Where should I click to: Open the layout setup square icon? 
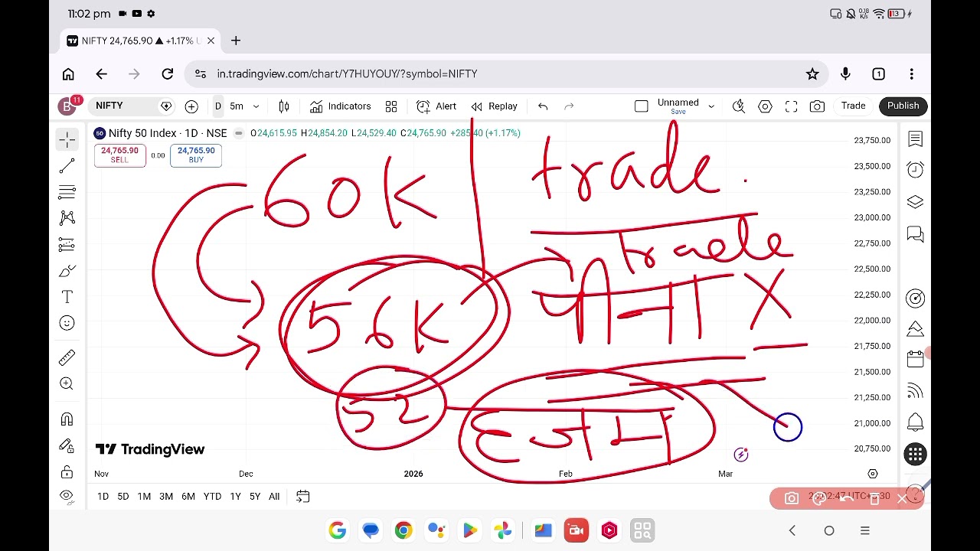pyautogui.click(x=642, y=106)
